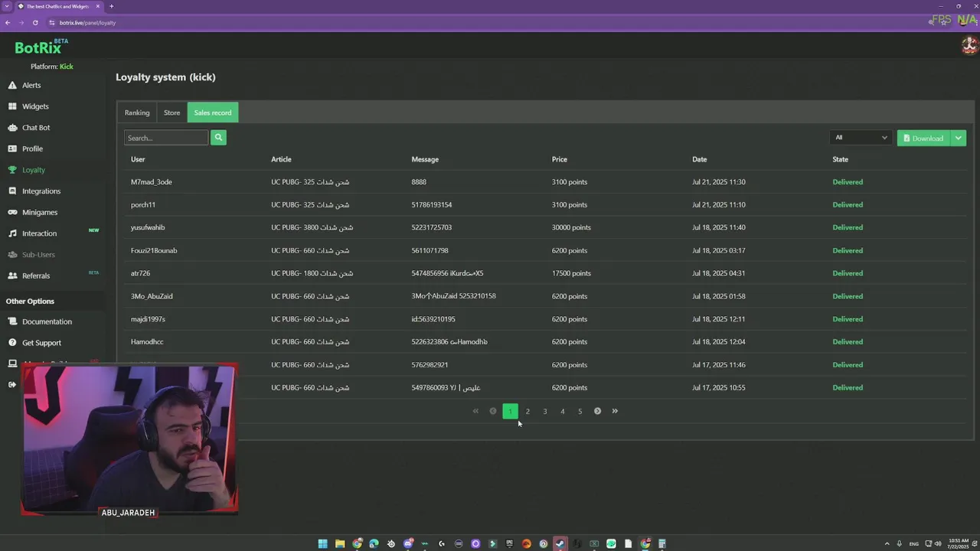Open Steam from the taskbar
The width and height of the screenshot is (980, 551).
point(560,543)
